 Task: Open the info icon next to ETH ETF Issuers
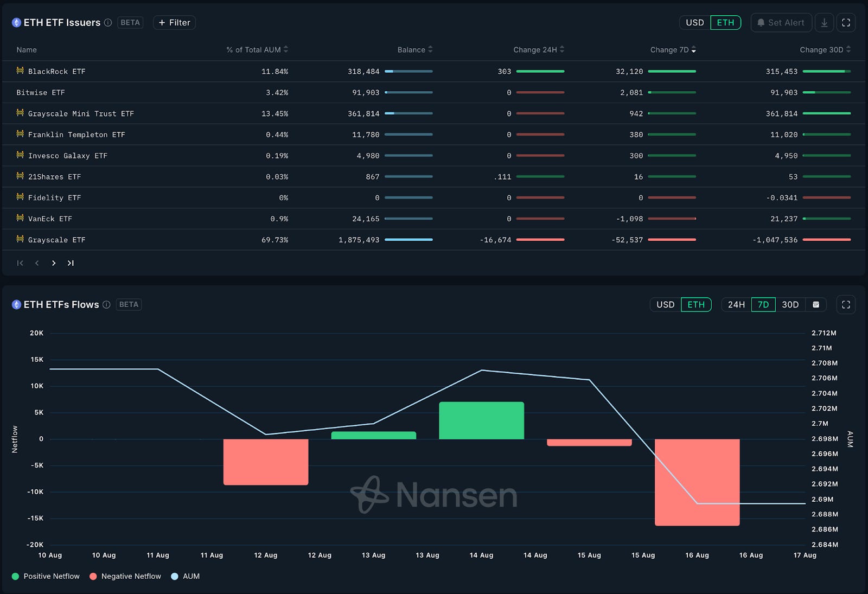point(108,23)
